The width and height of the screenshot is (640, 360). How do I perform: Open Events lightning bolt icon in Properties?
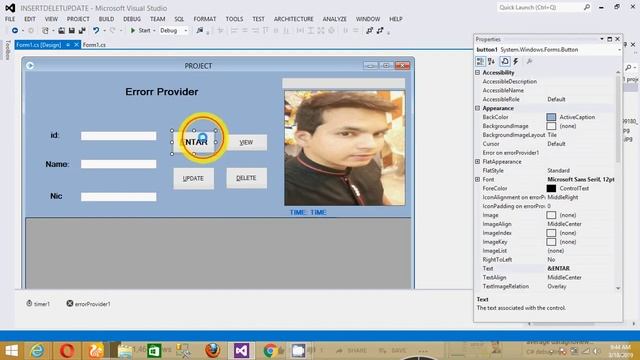pyautogui.click(x=516, y=61)
